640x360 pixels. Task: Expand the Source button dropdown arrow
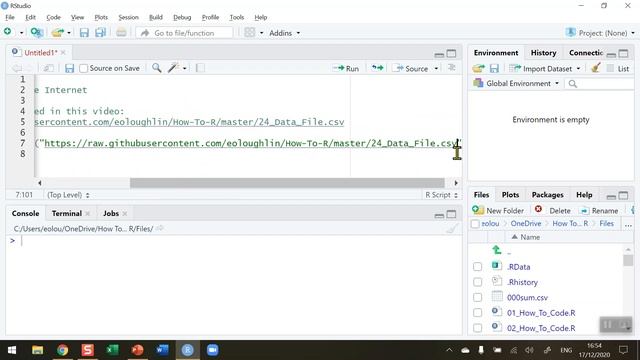(436, 68)
